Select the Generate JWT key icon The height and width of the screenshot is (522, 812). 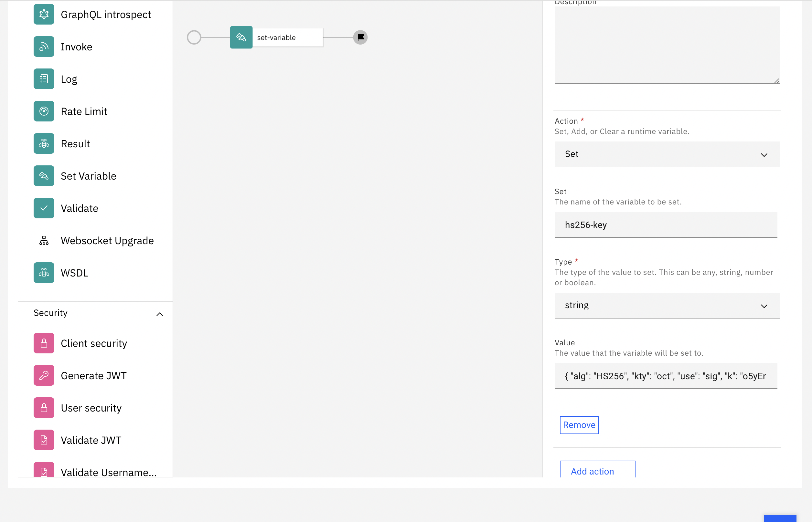click(44, 376)
